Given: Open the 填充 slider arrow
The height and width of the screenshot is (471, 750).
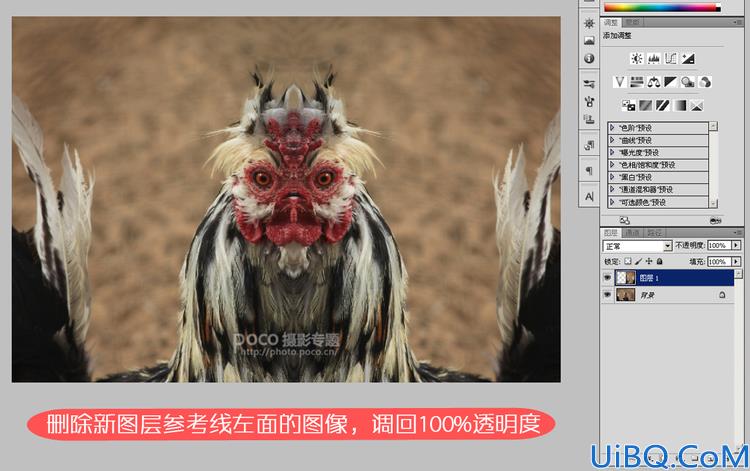Looking at the screenshot, I should [736, 262].
